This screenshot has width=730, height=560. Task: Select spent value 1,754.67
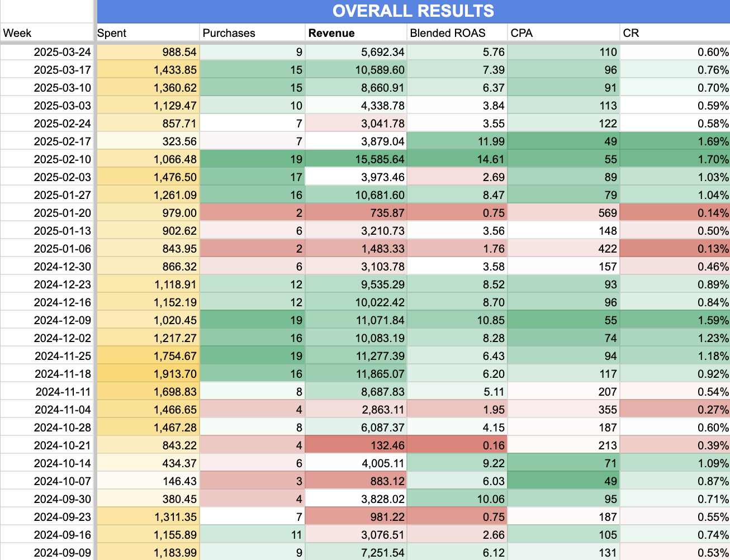tap(148, 356)
